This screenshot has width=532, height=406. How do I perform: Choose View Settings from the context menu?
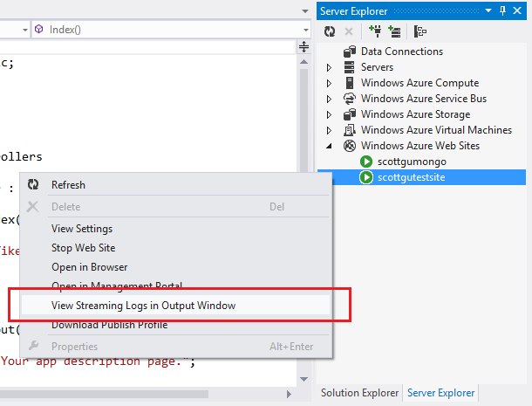pyautogui.click(x=175, y=229)
